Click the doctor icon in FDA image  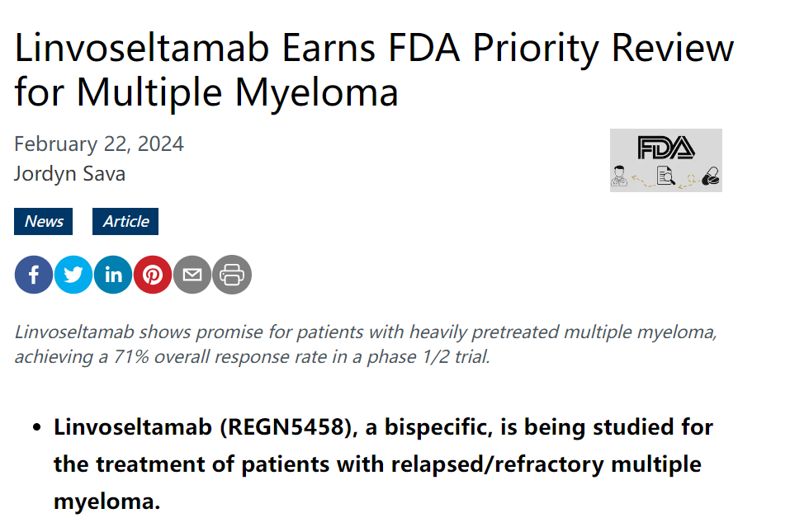[619, 177]
